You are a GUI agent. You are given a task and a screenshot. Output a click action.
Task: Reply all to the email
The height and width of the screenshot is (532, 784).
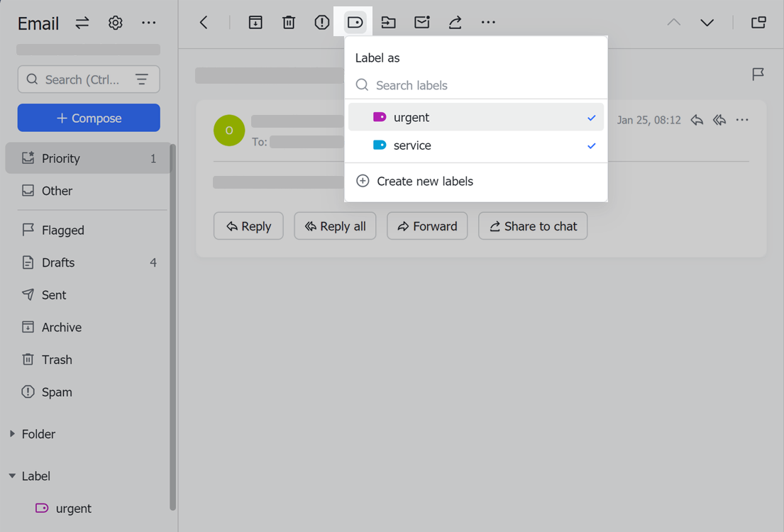click(335, 226)
